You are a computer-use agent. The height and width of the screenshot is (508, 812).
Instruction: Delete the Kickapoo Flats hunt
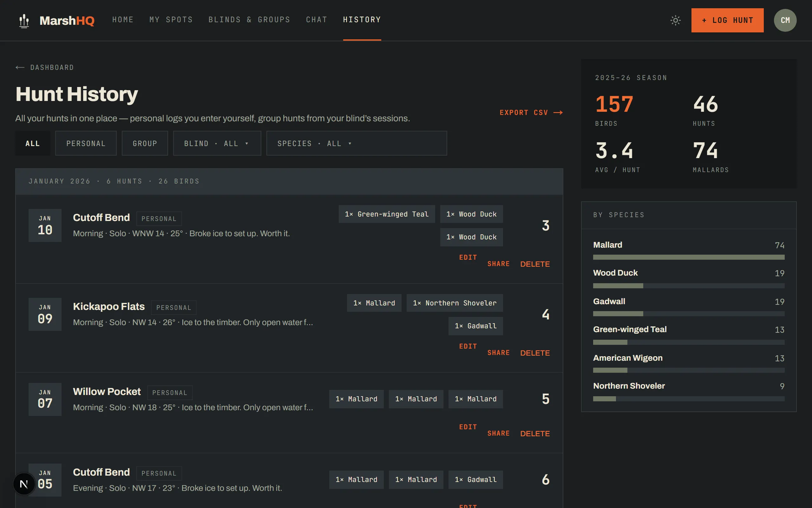(x=535, y=353)
